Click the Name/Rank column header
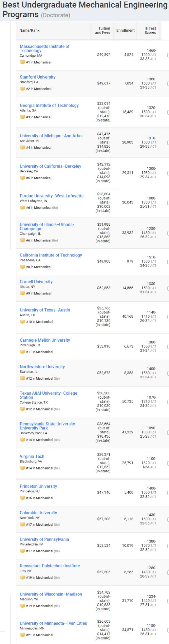This screenshot has width=169, height=644. click(x=30, y=31)
